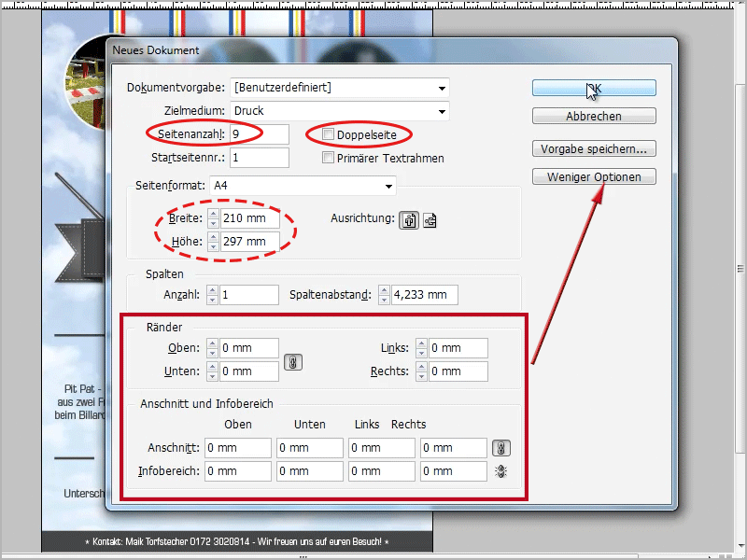
Task: Select landscape orientation icon
Action: [x=430, y=220]
